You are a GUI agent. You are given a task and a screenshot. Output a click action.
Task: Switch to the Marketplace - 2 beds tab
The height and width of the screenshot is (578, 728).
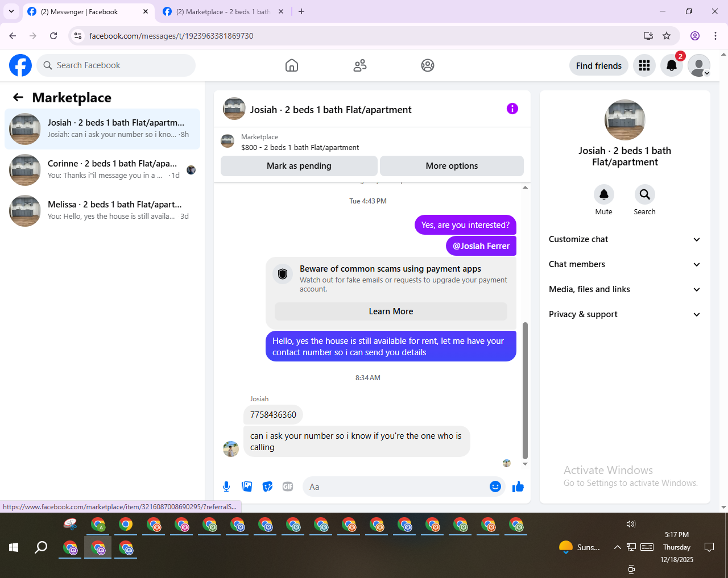(223, 11)
